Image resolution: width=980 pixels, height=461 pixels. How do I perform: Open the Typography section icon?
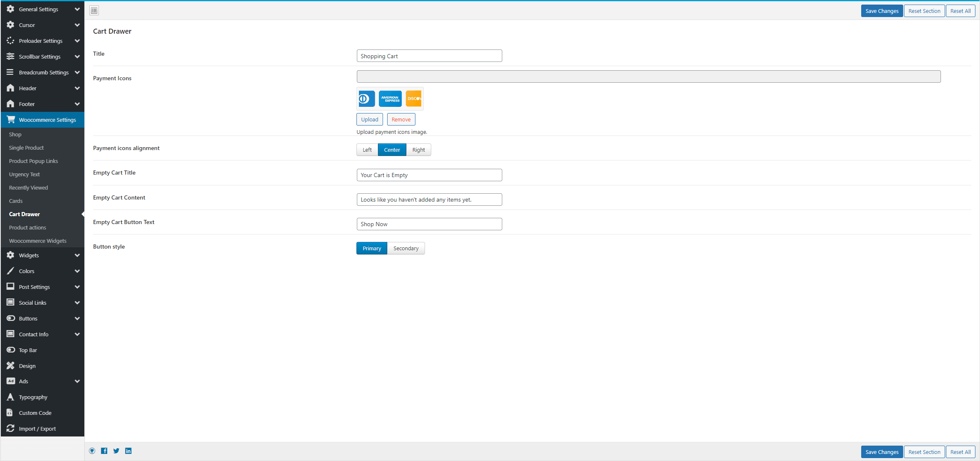point(10,397)
